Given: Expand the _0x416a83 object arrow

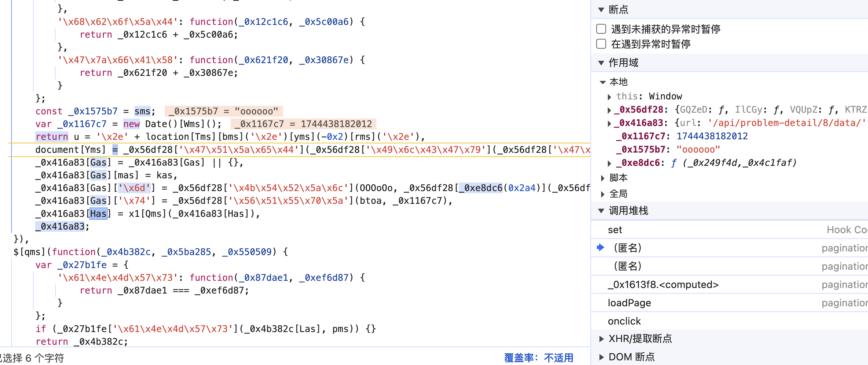Looking at the screenshot, I should [x=609, y=123].
